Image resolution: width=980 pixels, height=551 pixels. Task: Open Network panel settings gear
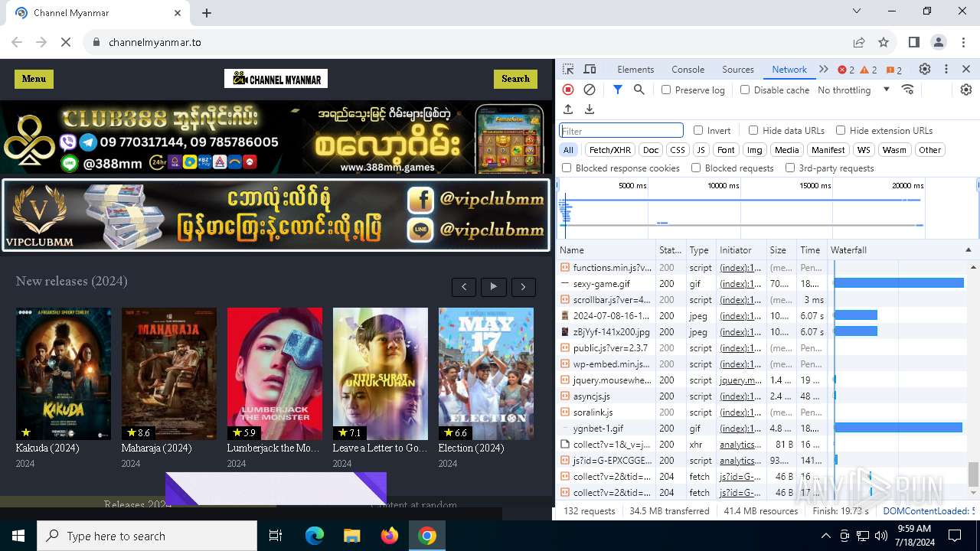[x=966, y=90]
